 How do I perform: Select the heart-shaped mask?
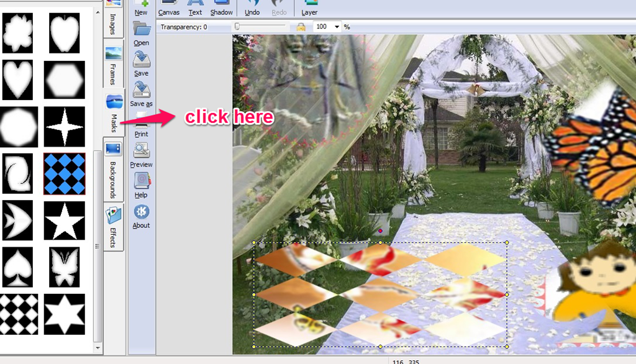click(x=17, y=80)
